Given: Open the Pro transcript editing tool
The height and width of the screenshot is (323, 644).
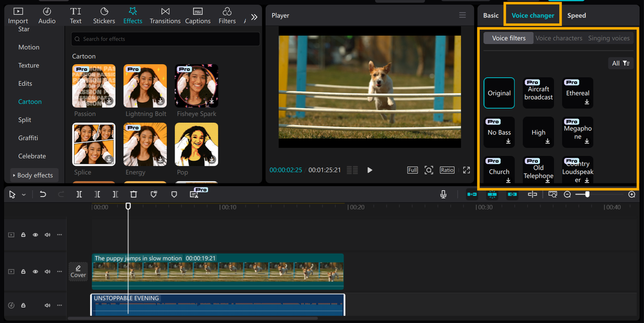Looking at the screenshot, I should (195, 194).
